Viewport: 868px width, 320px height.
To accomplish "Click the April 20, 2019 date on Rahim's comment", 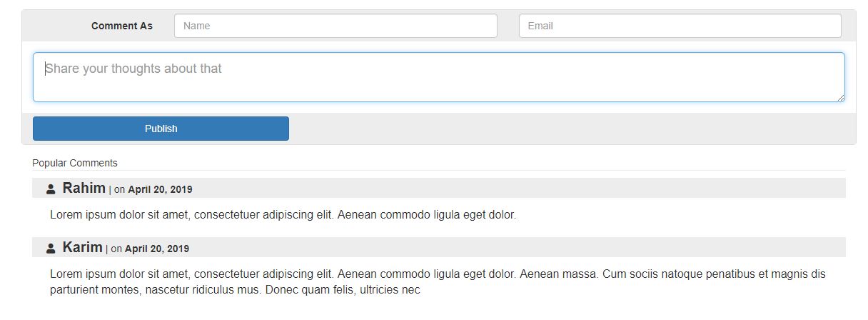I will 160,190.
